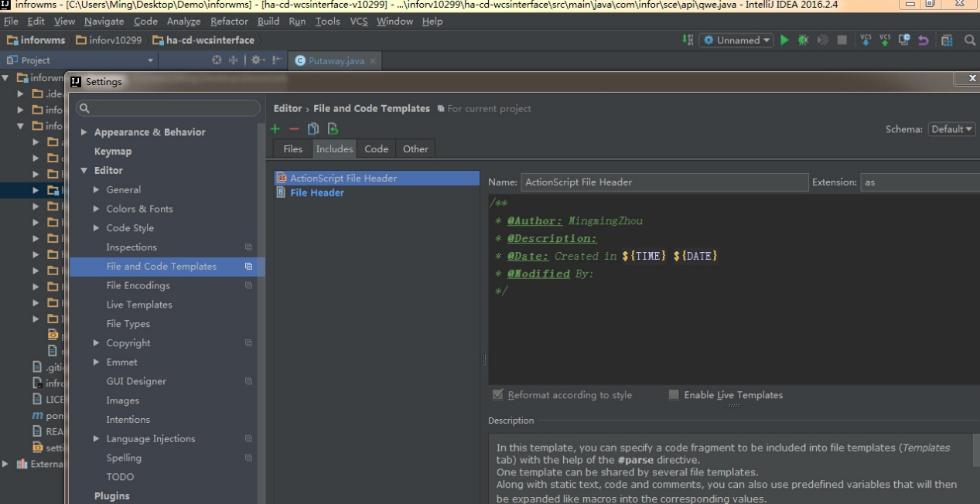Click Collapse All icon in Project panel
The image size is (980, 504).
(233, 60)
